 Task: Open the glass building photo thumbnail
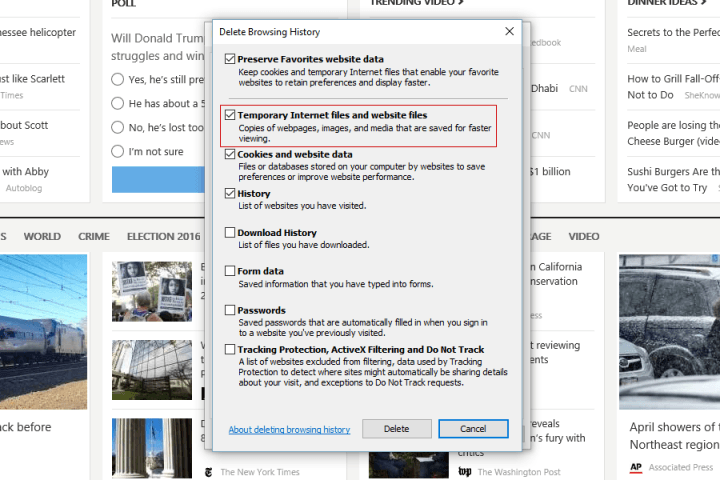click(x=152, y=370)
